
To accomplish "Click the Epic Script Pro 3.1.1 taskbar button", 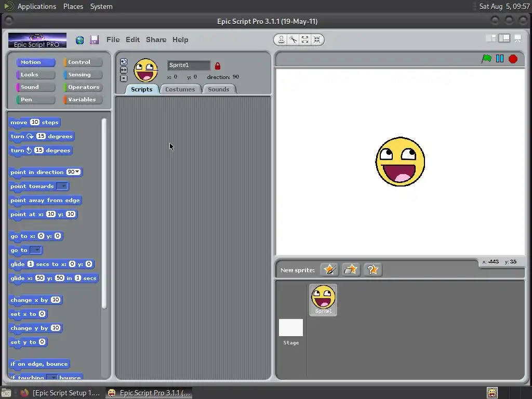I will pos(149,393).
